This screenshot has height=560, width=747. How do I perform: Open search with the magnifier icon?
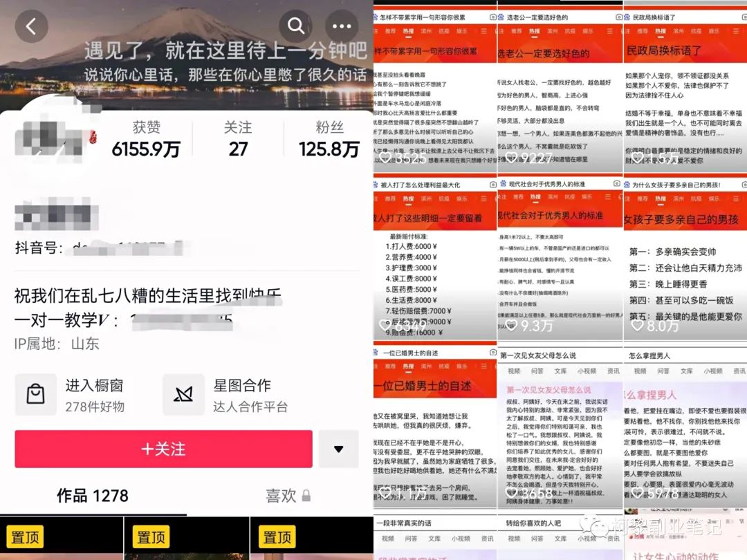(296, 27)
